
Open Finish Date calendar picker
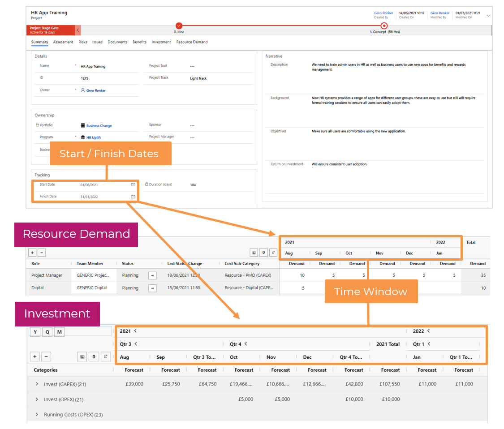tap(133, 197)
